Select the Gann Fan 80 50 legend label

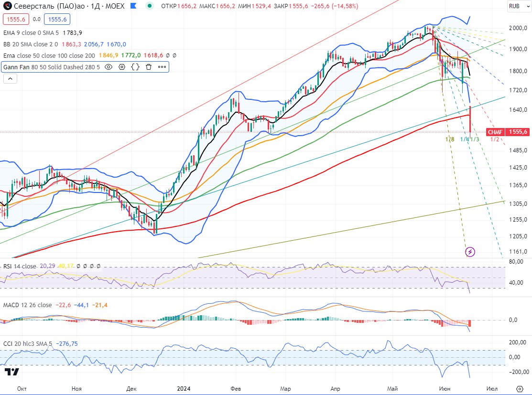pos(52,67)
